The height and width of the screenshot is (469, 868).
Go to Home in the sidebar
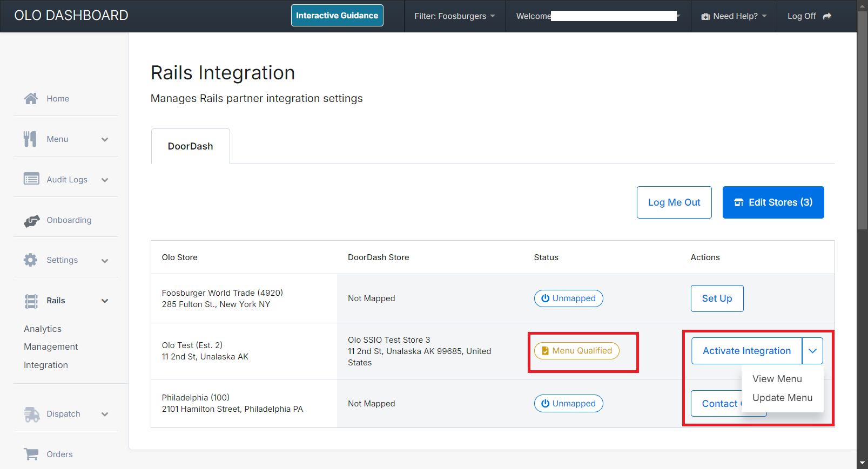coord(58,99)
